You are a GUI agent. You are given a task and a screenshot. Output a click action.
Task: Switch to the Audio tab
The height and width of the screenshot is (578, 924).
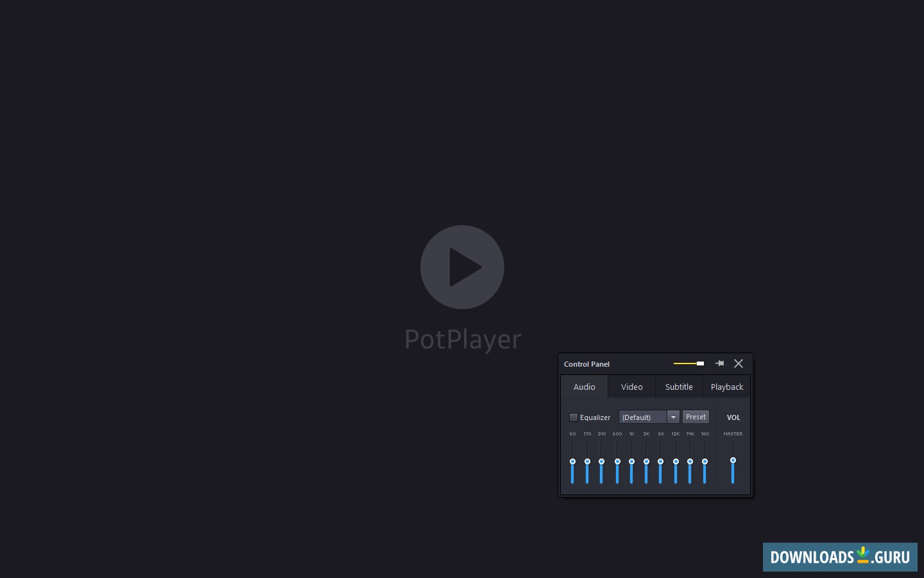click(585, 387)
